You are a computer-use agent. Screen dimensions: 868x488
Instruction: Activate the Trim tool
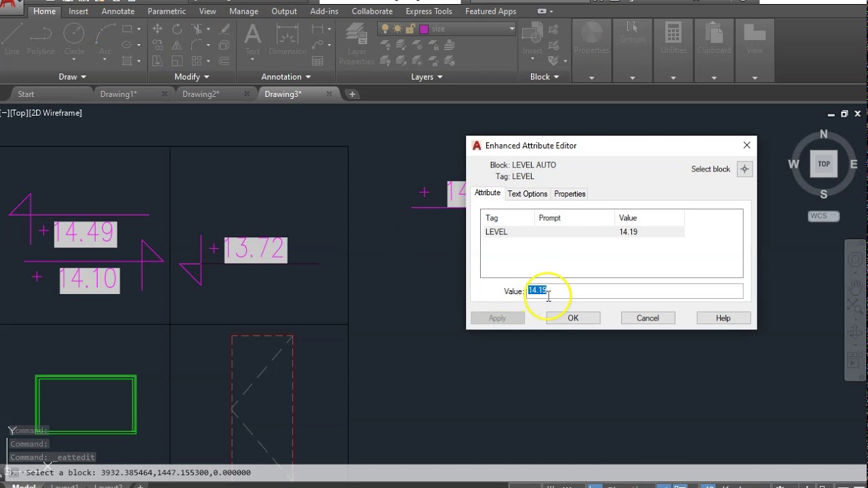click(197, 29)
